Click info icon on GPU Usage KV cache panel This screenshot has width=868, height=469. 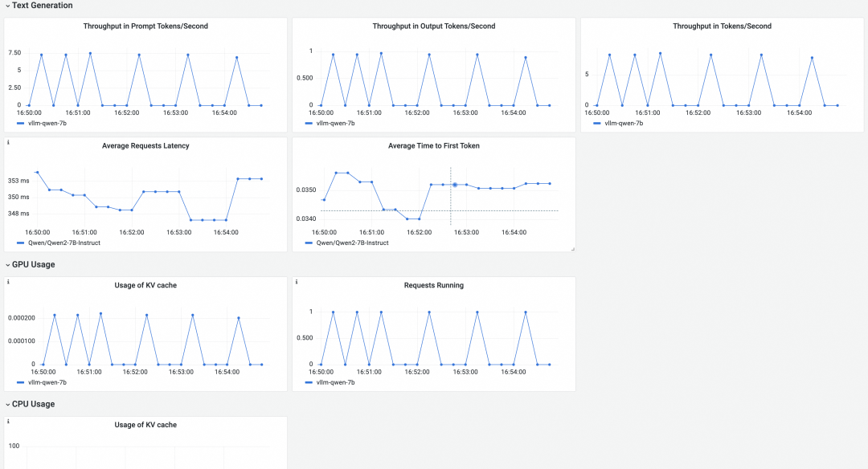pyautogui.click(x=8, y=282)
